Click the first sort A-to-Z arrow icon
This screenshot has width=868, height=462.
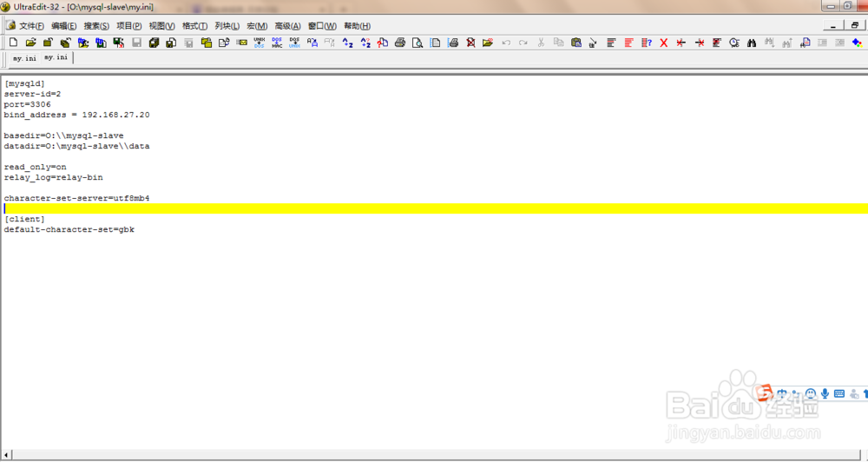pos(348,43)
